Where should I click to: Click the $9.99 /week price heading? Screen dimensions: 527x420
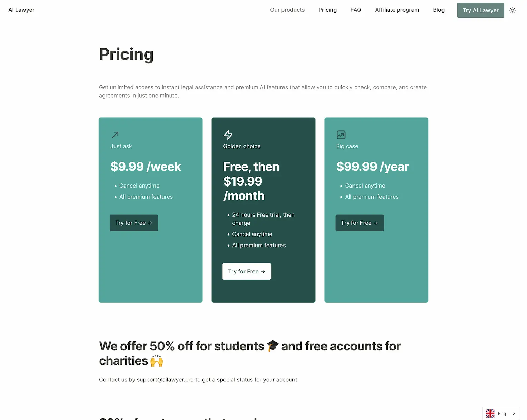tap(146, 167)
